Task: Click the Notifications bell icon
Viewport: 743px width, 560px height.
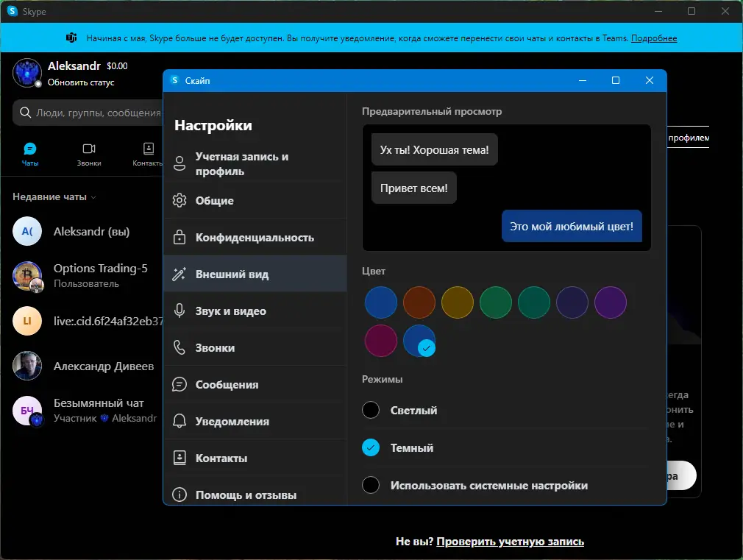Action: tap(179, 421)
